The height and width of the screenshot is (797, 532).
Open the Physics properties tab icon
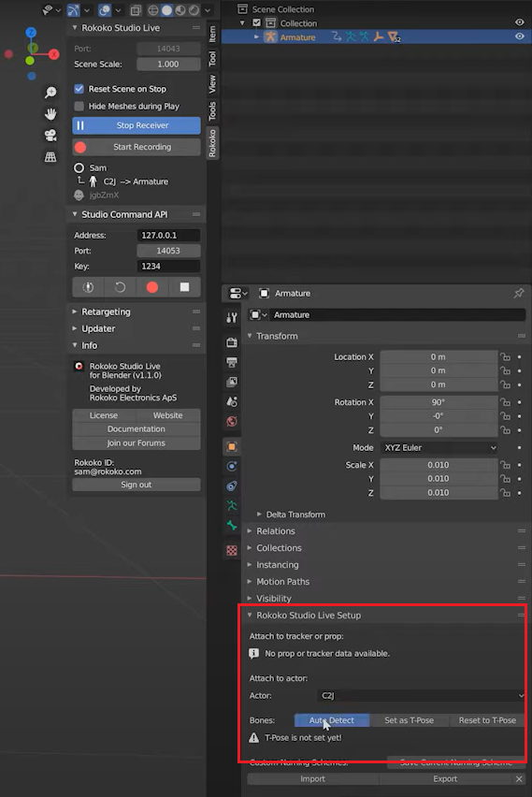point(232,466)
